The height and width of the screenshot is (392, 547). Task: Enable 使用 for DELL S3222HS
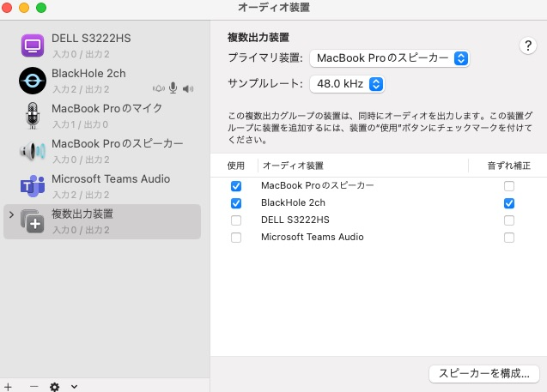236,220
